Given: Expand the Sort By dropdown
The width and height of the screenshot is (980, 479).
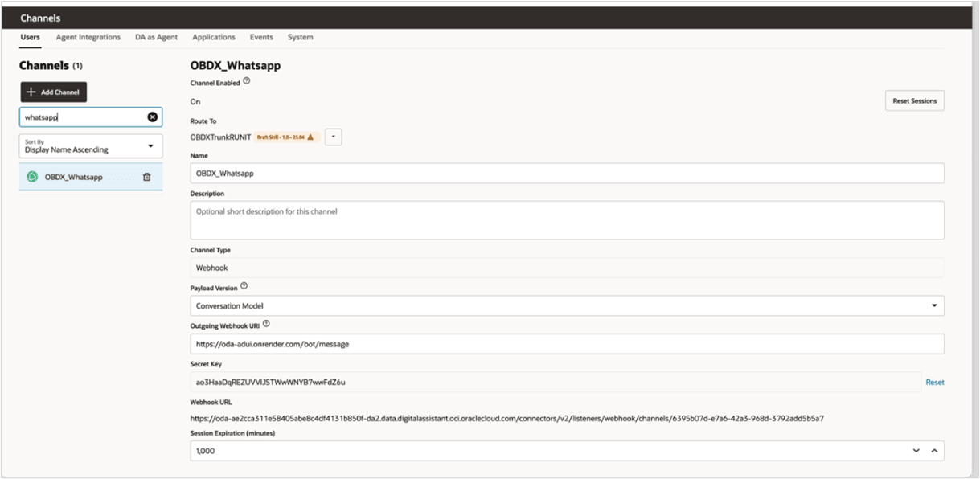Looking at the screenshot, I should point(150,146).
